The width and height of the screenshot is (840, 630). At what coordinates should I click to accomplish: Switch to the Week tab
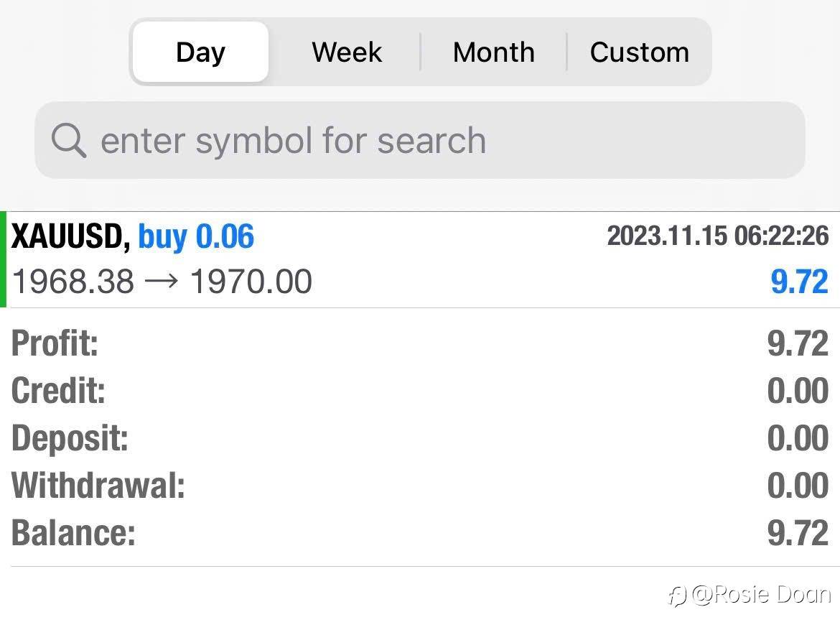(347, 52)
